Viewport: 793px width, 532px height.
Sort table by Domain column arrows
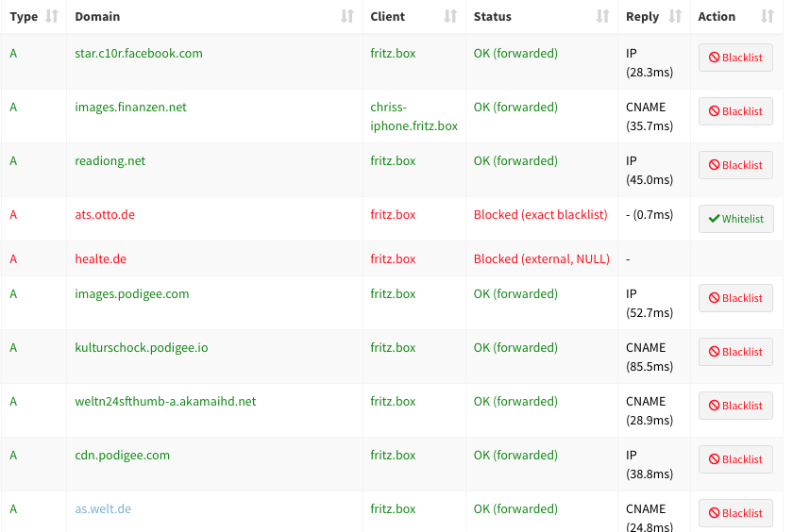(x=347, y=17)
